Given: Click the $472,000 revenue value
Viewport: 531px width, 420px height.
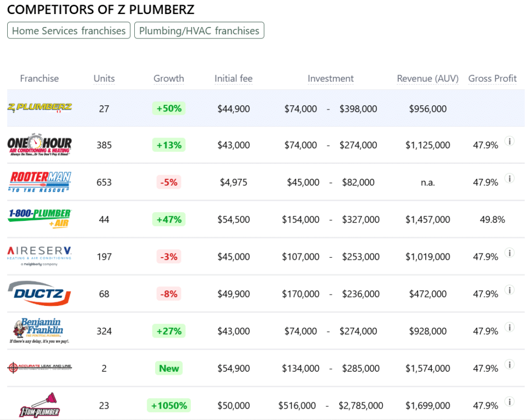Looking at the screenshot, I should [428, 293].
